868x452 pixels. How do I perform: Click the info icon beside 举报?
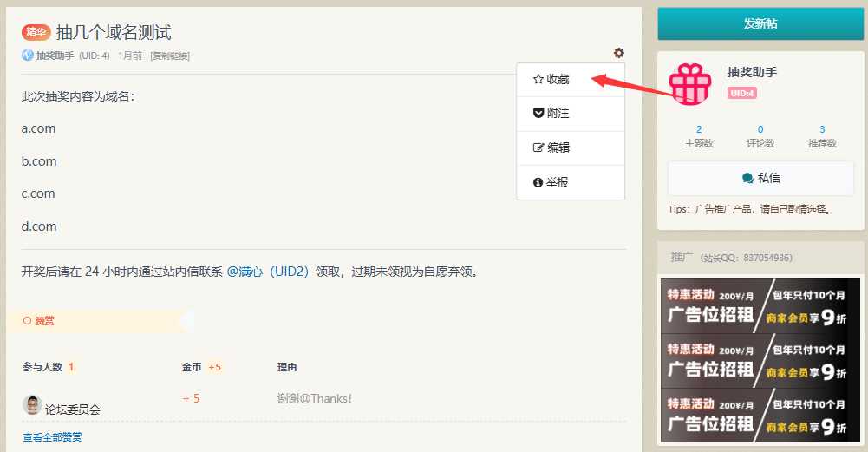pyautogui.click(x=538, y=182)
